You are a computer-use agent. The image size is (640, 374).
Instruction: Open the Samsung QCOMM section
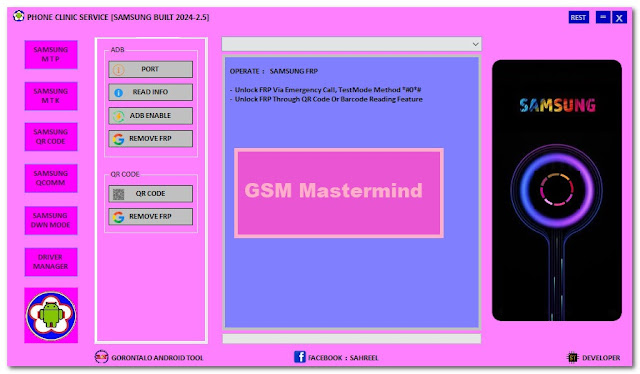tap(51, 178)
